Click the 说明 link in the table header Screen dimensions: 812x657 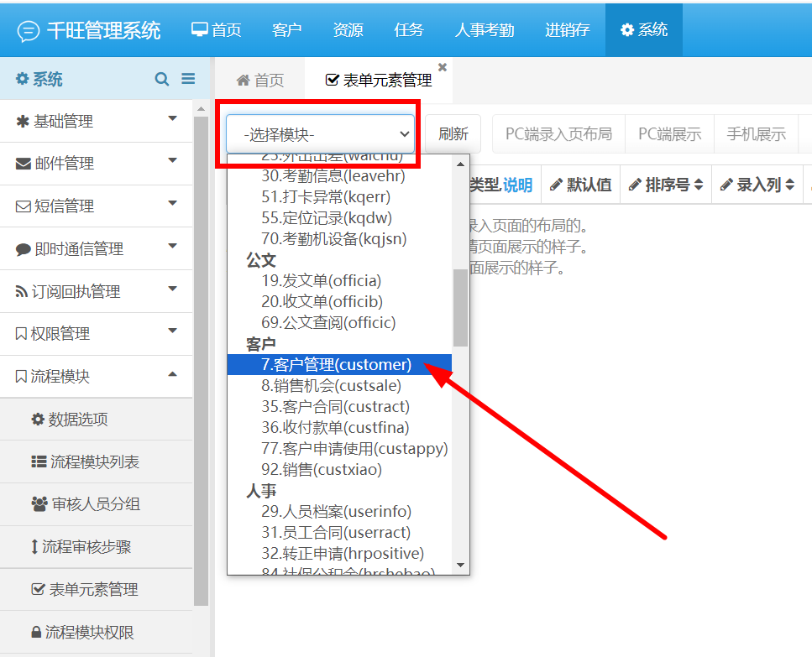click(x=517, y=185)
